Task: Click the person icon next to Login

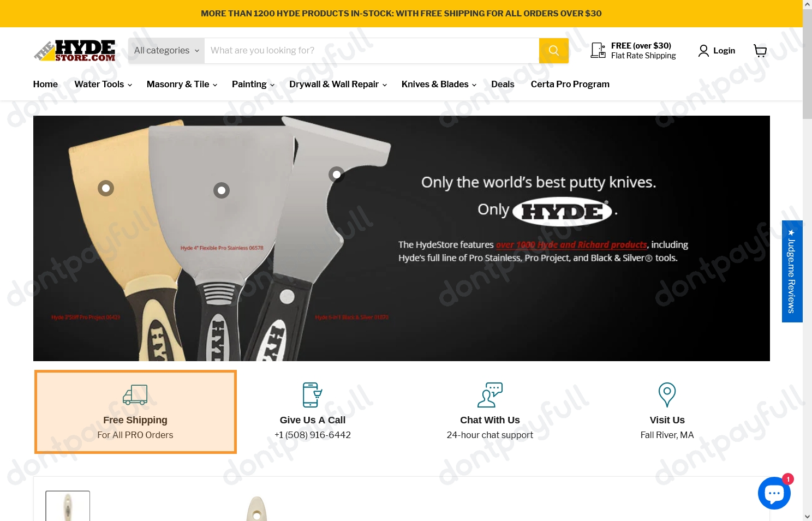Action: pos(703,50)
